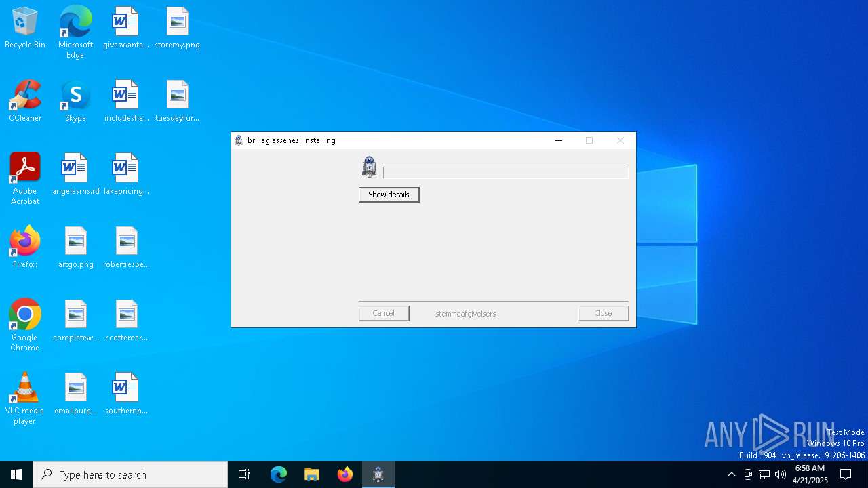868x488 pixels.
Task: Select Firefox desktop shortcut
Action: 25,248
